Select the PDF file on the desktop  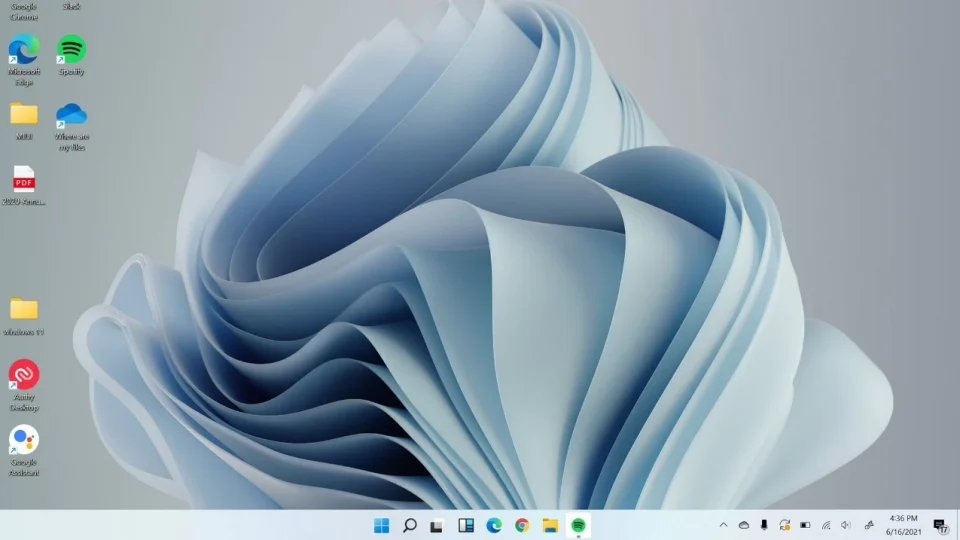tap(24, 180)
